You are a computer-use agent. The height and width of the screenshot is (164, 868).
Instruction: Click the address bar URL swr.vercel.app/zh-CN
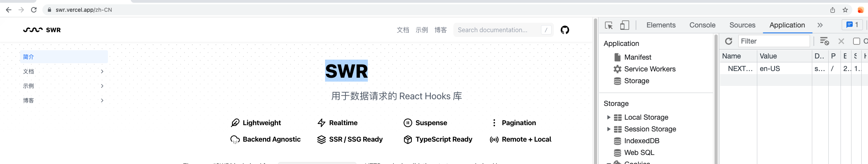[84, 10]
